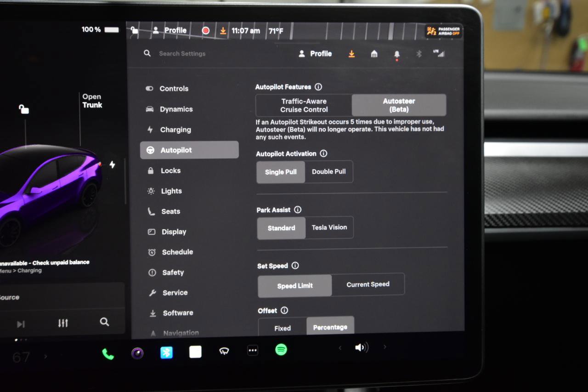The image size is (588, 392).
Task: Tap the red dashcam record indicator
Action: click(206, 31)
